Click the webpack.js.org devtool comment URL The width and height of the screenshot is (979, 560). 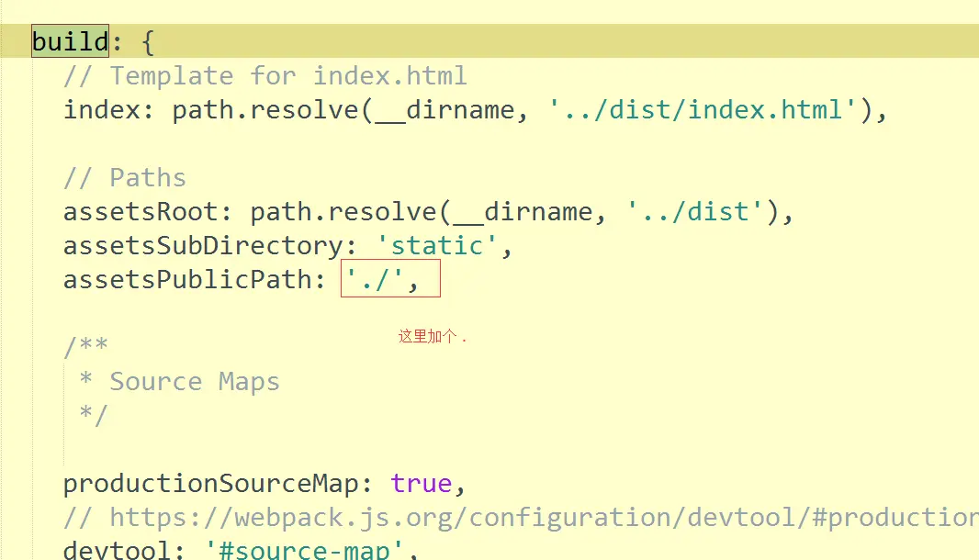544,518
